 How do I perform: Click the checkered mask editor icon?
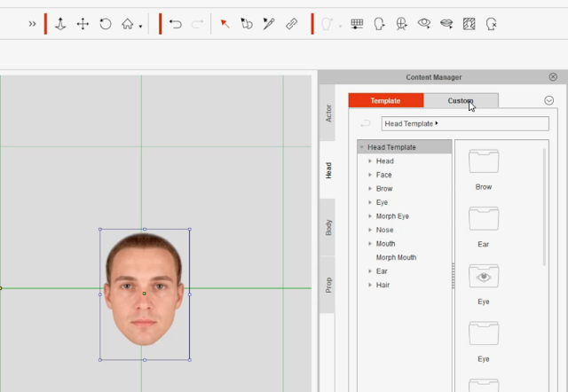[469, 24]
